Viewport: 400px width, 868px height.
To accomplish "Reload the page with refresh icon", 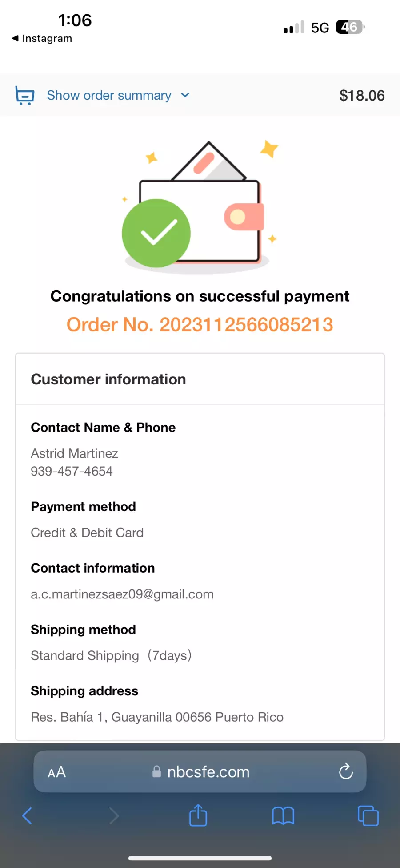I will point(346,771).
